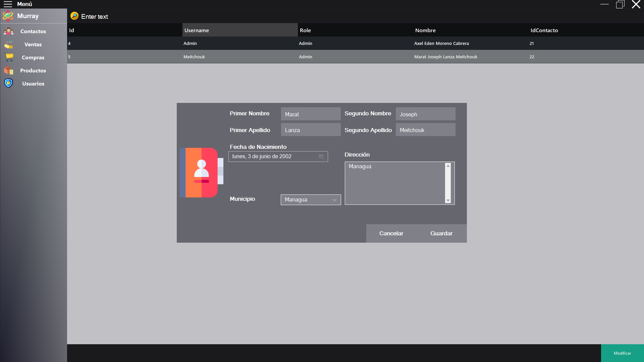Image resolution: width=644 pixels, height=362 pixels.
Task: Click the Usuarios shield icon
Action: coord(9,83)
